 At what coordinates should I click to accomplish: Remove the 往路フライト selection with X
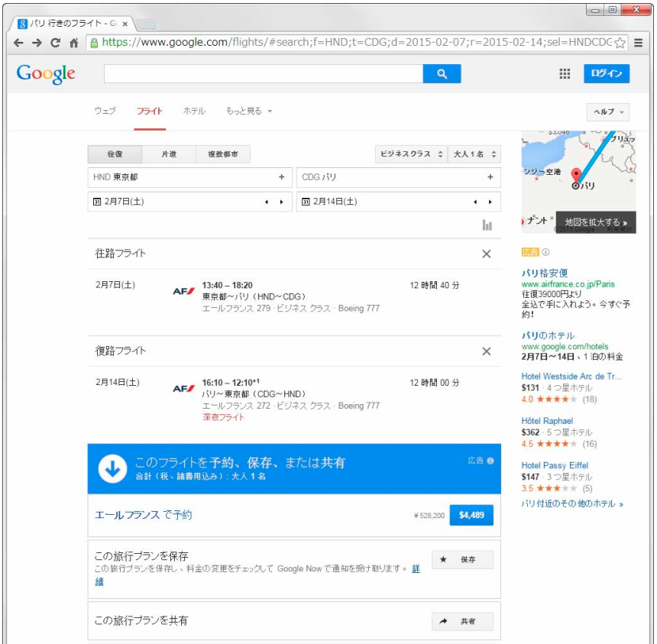(487, 254)
